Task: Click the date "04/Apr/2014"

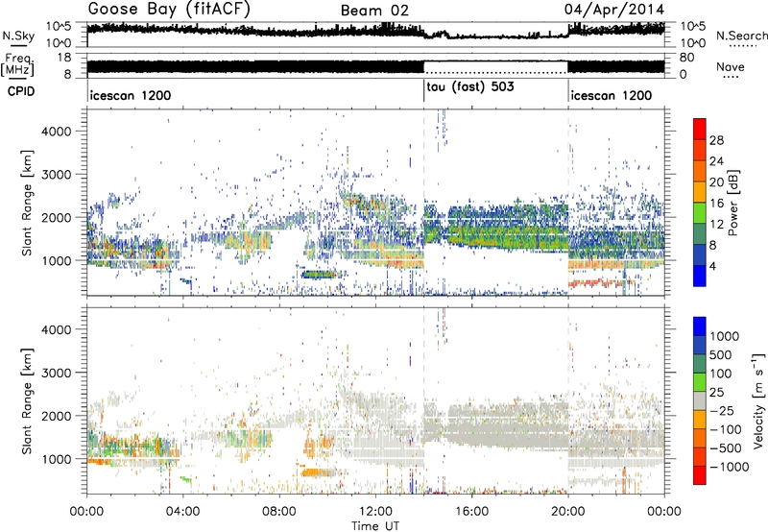Action: (614, 10)
